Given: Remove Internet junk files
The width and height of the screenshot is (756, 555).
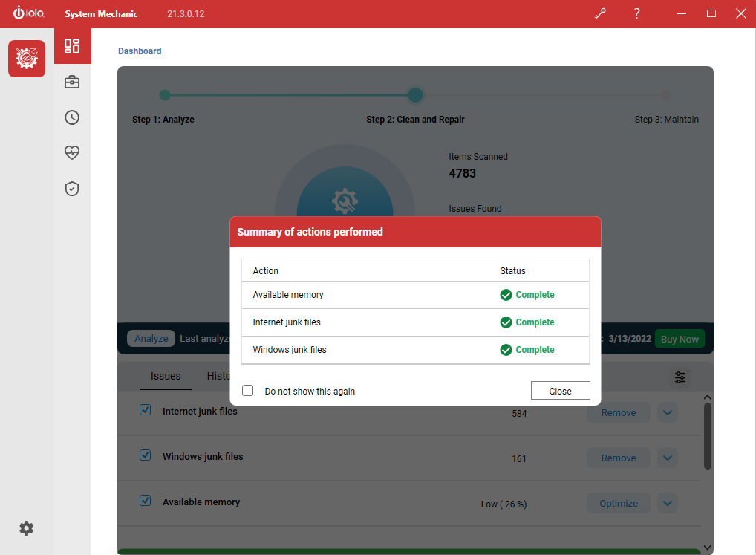Looking at the screenshot, I should 619,413.
